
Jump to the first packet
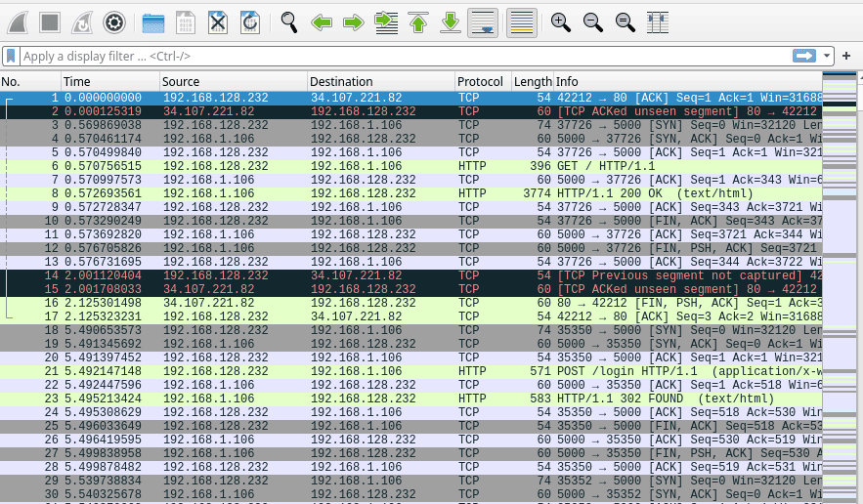point(418,21)
